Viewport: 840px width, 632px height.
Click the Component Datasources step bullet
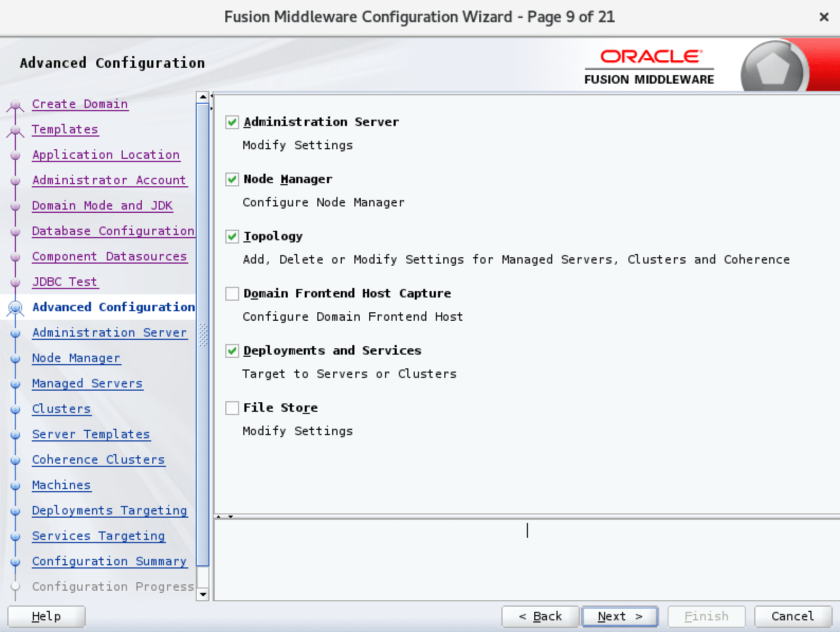[x=15, y=257]
